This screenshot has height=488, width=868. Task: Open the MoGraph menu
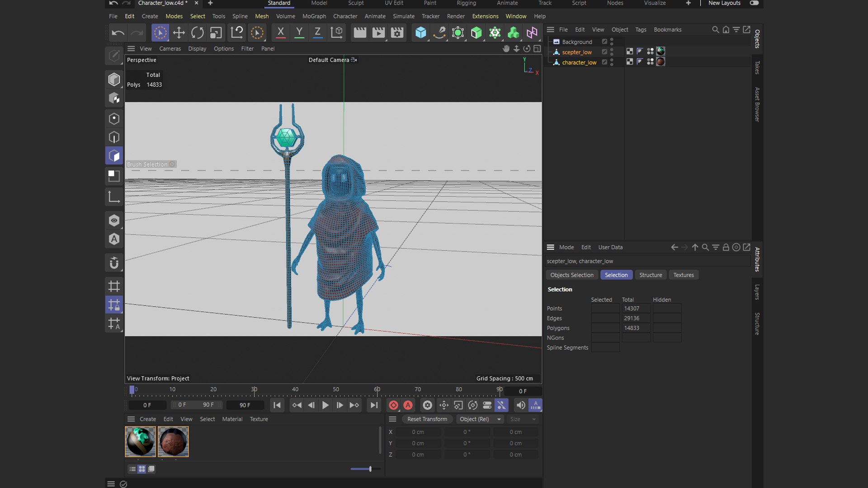pos(314,16)
